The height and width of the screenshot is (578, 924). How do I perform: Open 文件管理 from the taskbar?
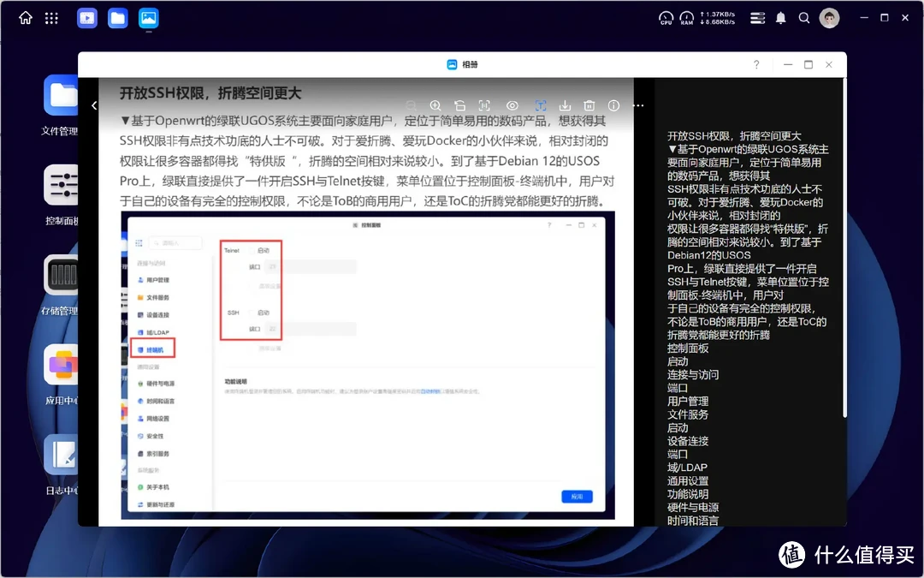117,18
